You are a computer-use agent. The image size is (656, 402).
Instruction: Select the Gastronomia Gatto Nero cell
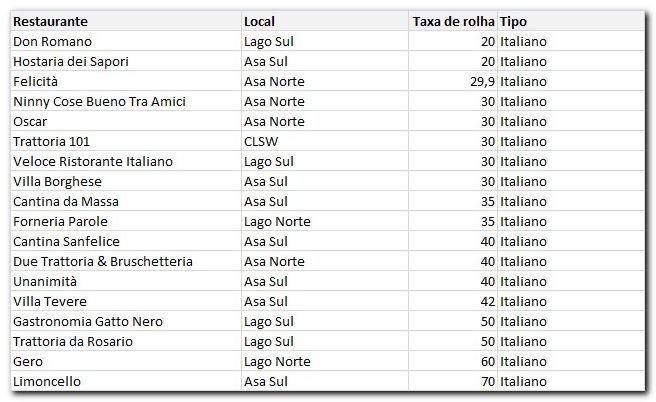[x=88, y=321]
